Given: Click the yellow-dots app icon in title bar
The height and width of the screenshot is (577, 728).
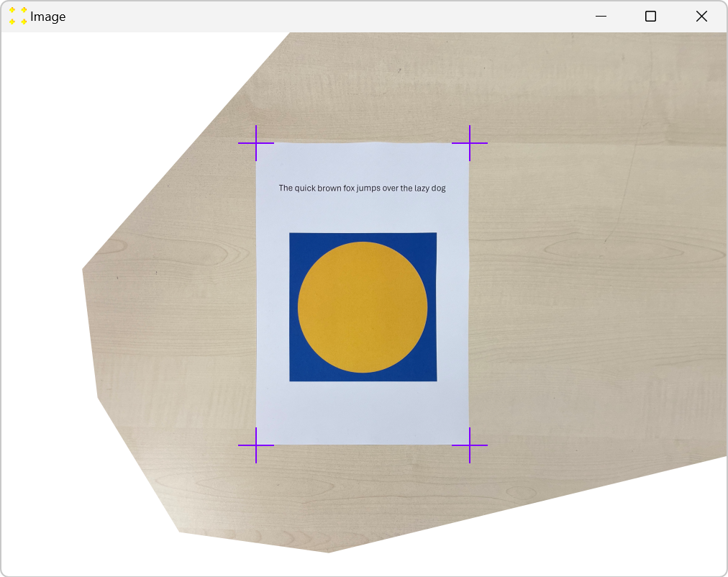Looking at the screenshot, I should 18,16.
